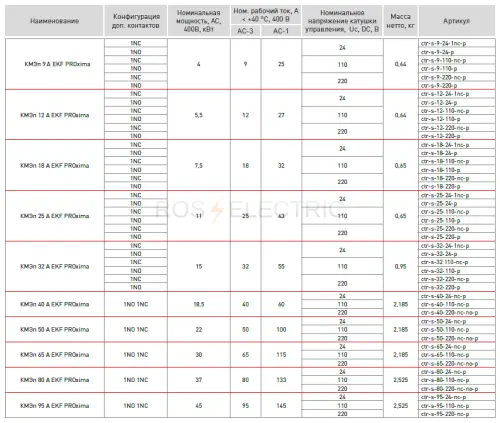
Task: Click article ctr-s-95-220-nc-p
Action: pyautogui.click(x=445, y=414)
